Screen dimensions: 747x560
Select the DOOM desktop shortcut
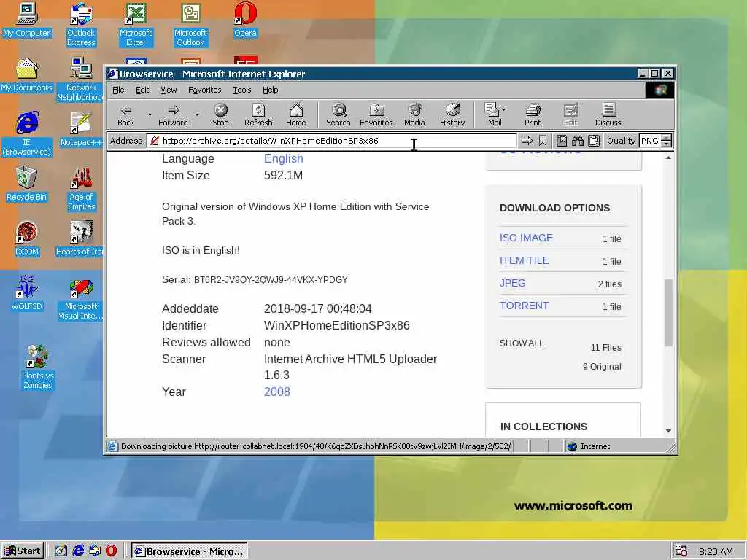tap(26, 239)
